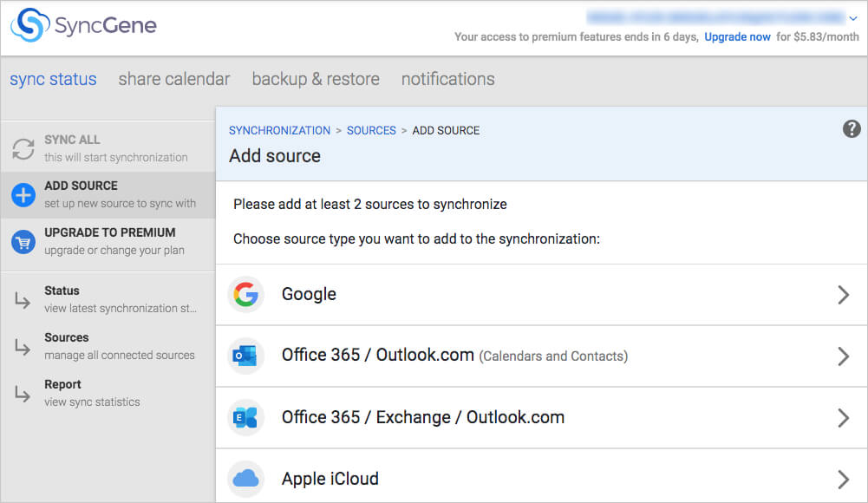Choose Google as source type
Viewport: 868px width, 503px height.
541,294
